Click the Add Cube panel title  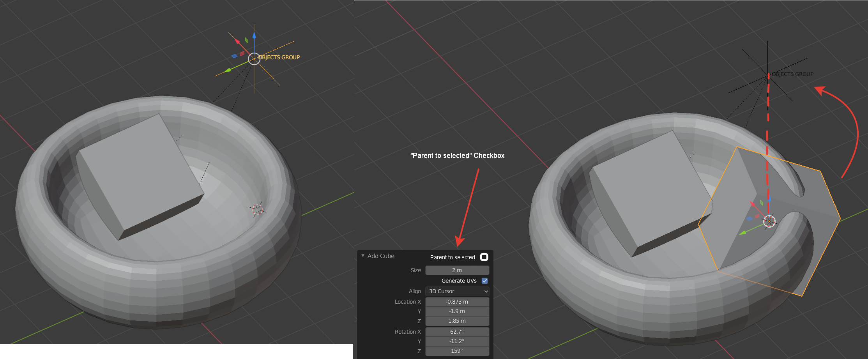click(381, 256)
